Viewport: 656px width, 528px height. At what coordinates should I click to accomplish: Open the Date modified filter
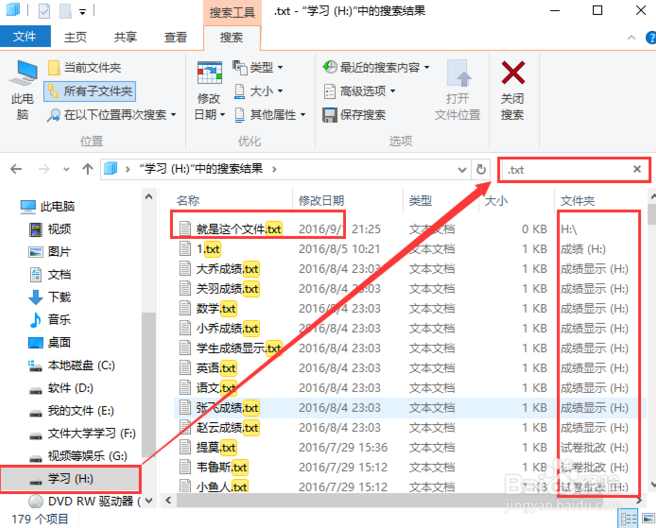click(x=209, y=91)
